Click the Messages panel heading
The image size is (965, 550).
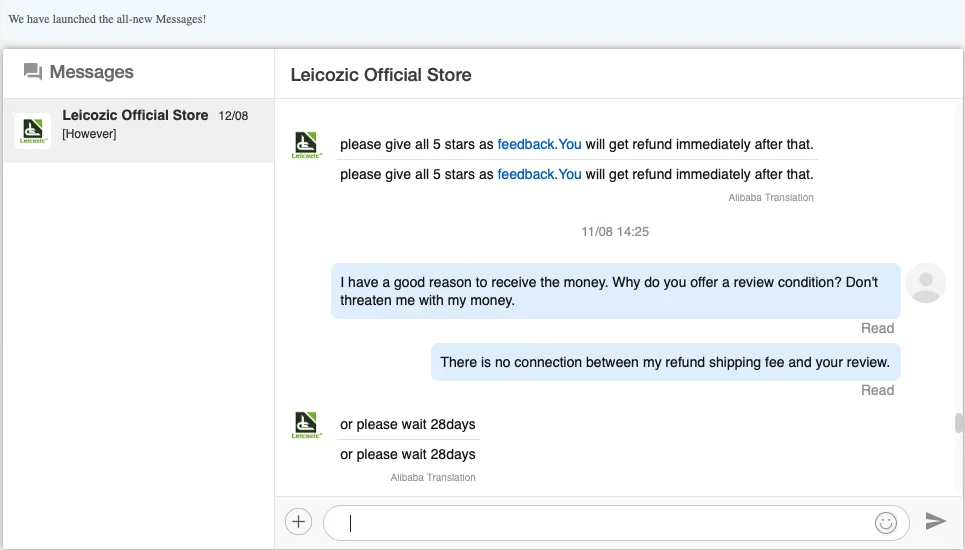point(92,72)
